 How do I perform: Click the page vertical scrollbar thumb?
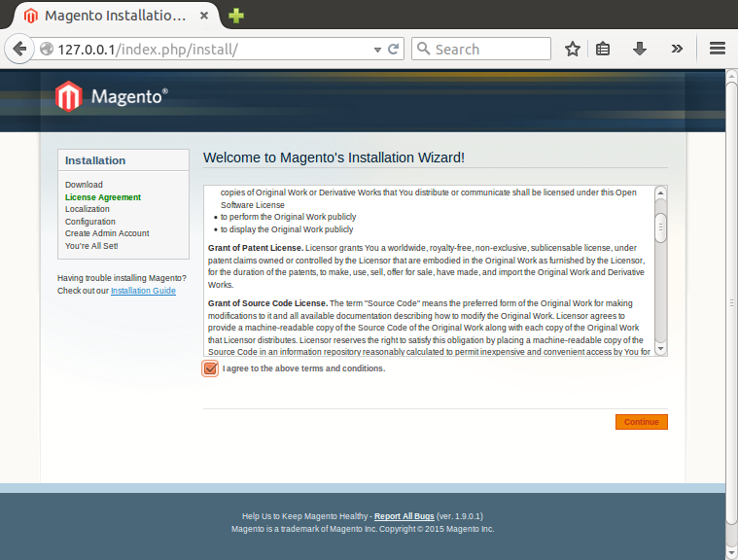click(x=731, y=302)
